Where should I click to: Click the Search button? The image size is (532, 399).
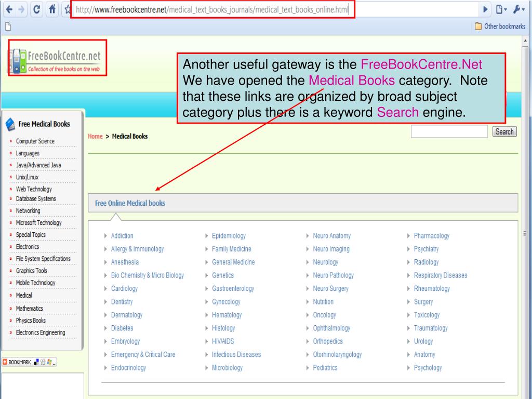(504, 132)
